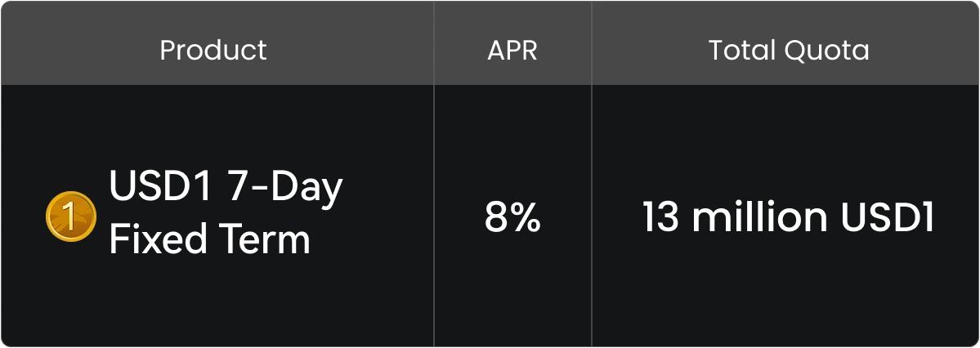
Task: Click the gold coin number 1 icon
Action: (x=71, y=216)
